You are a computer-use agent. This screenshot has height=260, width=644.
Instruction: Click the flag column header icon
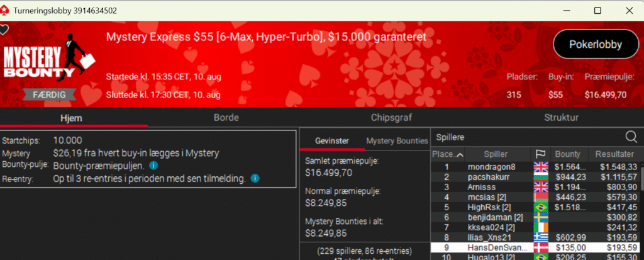(540, 154)
